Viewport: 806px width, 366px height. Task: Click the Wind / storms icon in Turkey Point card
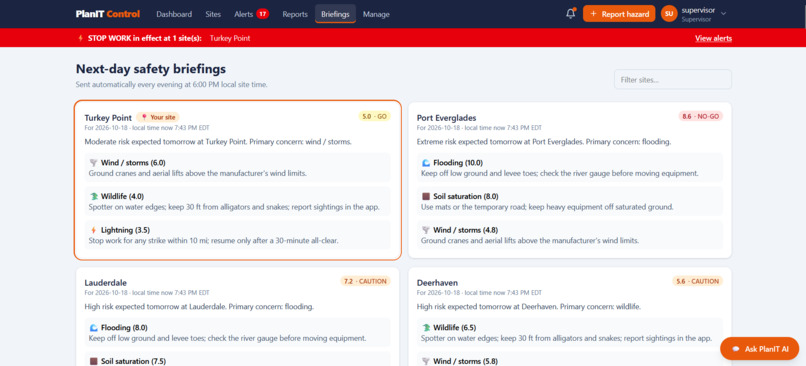click(x=94, y=163)
